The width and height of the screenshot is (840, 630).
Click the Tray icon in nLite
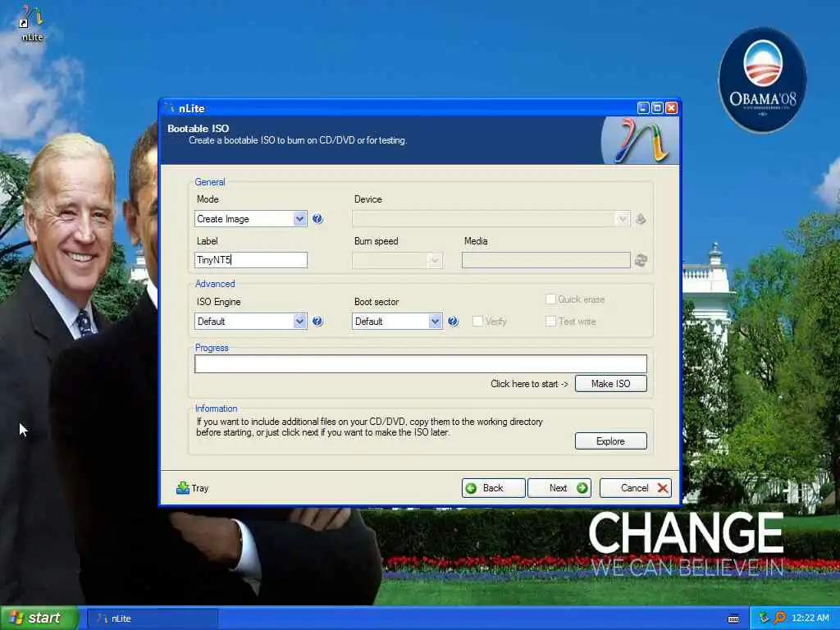(183, 487)
